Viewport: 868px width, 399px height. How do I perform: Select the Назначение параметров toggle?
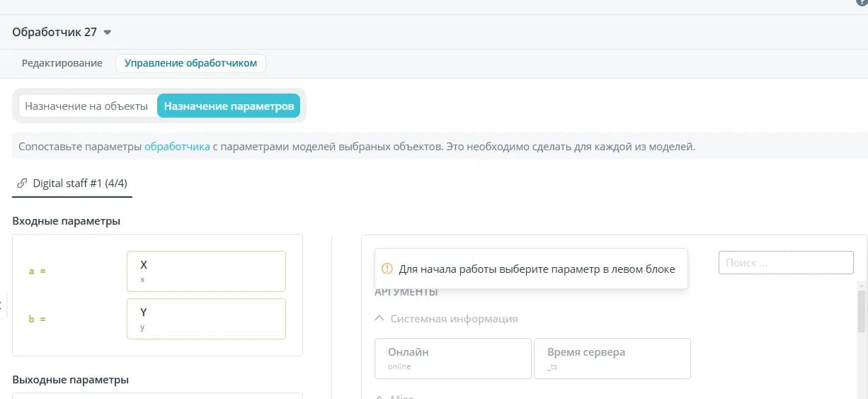(x=229, y=106)
